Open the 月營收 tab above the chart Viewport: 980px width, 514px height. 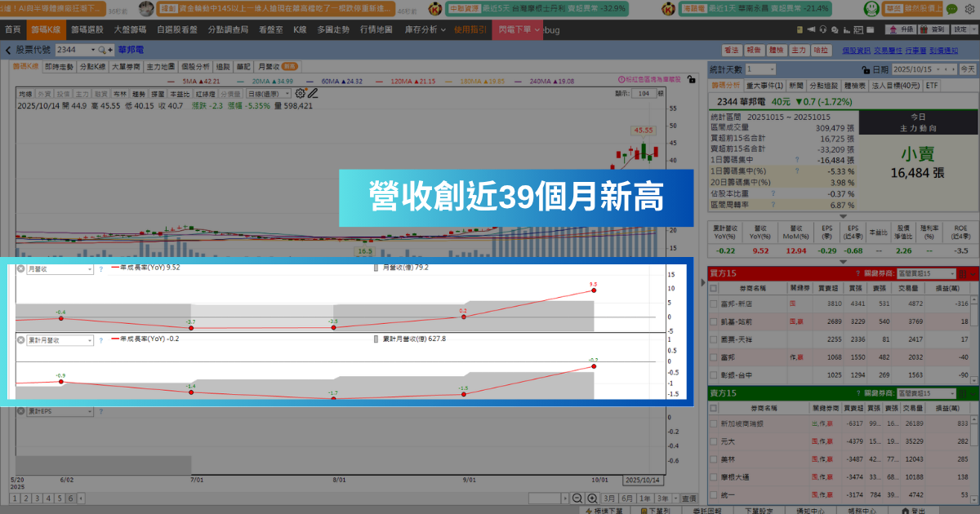tap(269, 66)
